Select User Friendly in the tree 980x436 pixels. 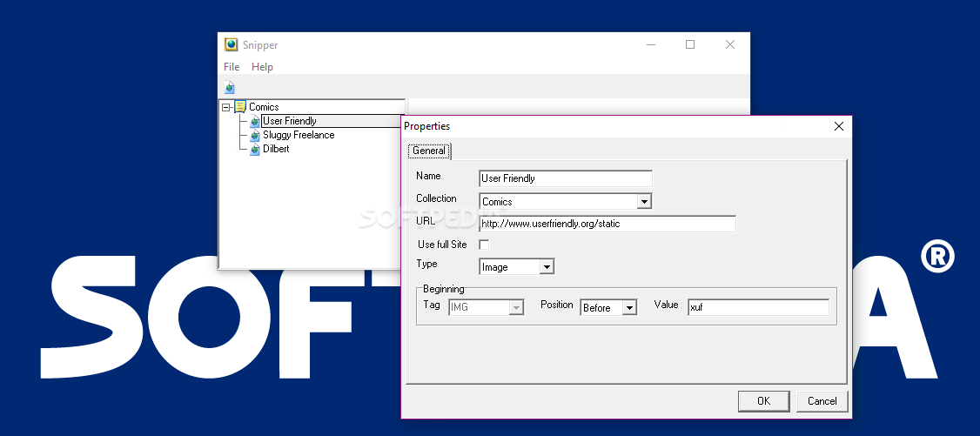(289, 121)
